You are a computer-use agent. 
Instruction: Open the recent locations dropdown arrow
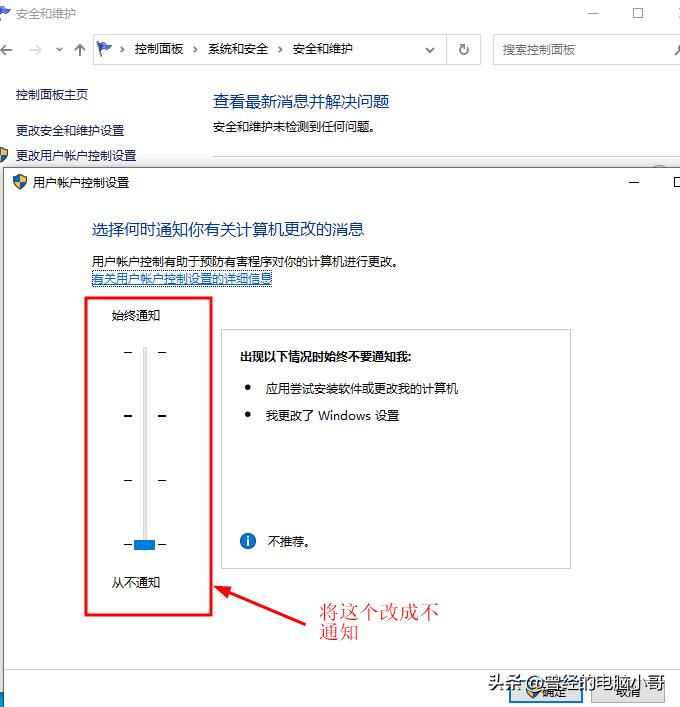tap(58, 50)
